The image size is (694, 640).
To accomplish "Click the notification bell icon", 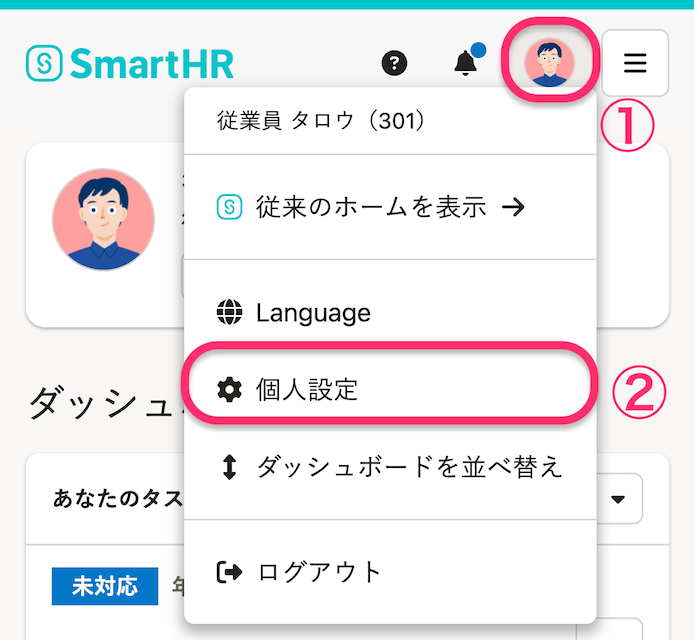I will tap(465, 64).
